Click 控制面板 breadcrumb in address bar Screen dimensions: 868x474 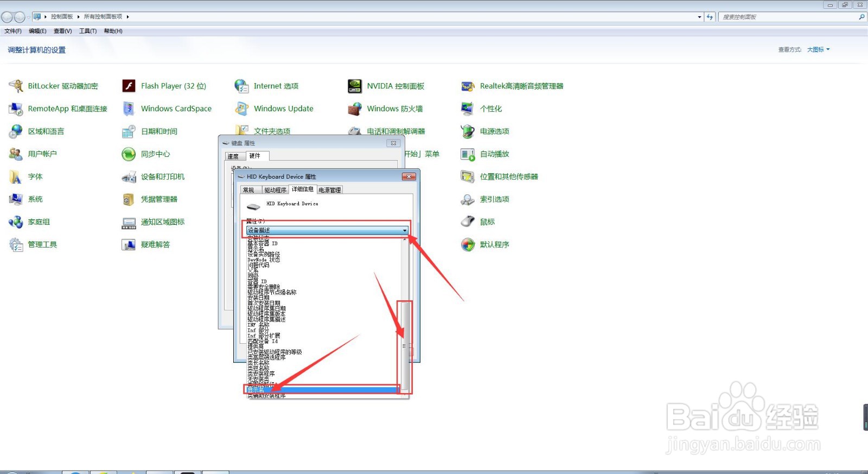tap(62, 17)
